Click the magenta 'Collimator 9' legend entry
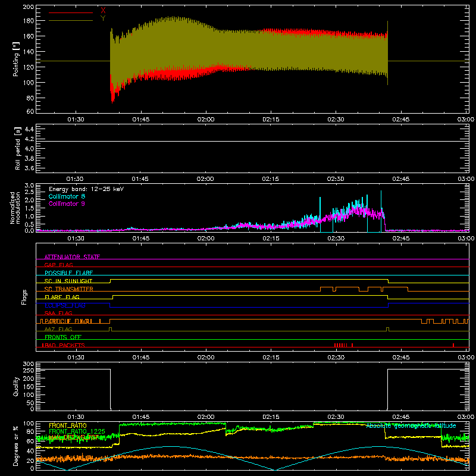Image resolution: width=476 pixels, height=476 pixels. coord(67,203)
